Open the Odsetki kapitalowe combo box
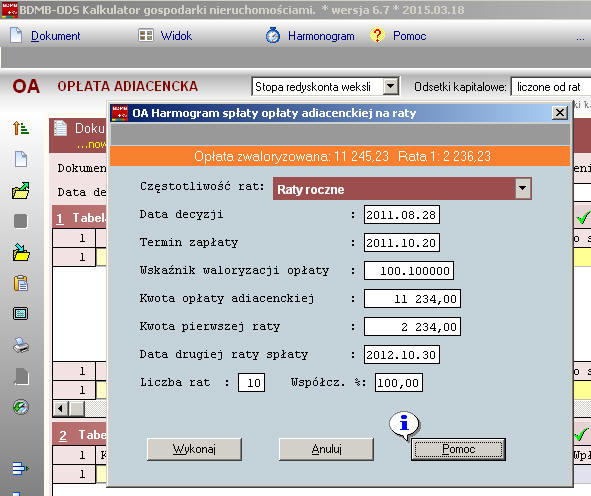This screenshot has height=496, width=591. [551, 87]
